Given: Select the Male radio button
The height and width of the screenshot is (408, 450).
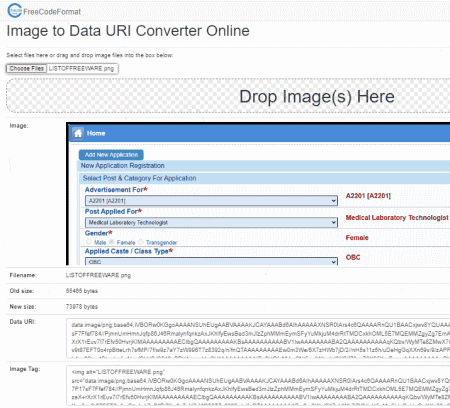Looking at the screenshot, I should [89, 242].
